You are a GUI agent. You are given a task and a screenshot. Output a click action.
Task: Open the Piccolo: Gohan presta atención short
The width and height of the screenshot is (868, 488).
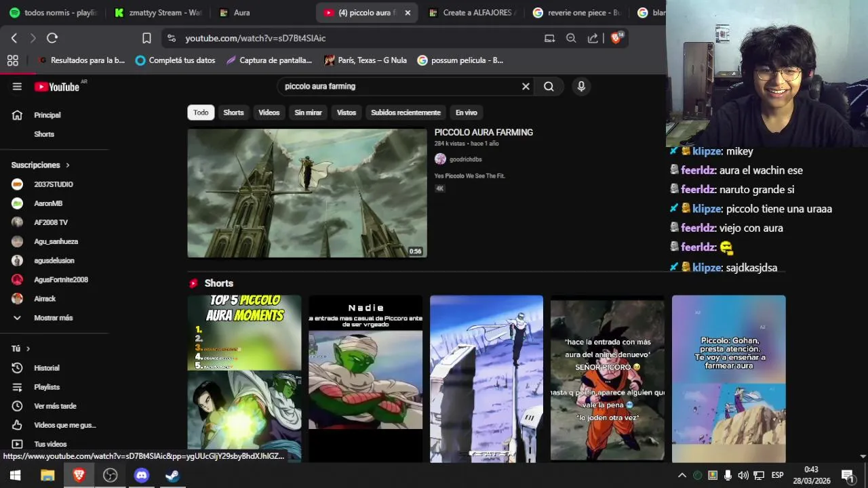tap(729, 378)
